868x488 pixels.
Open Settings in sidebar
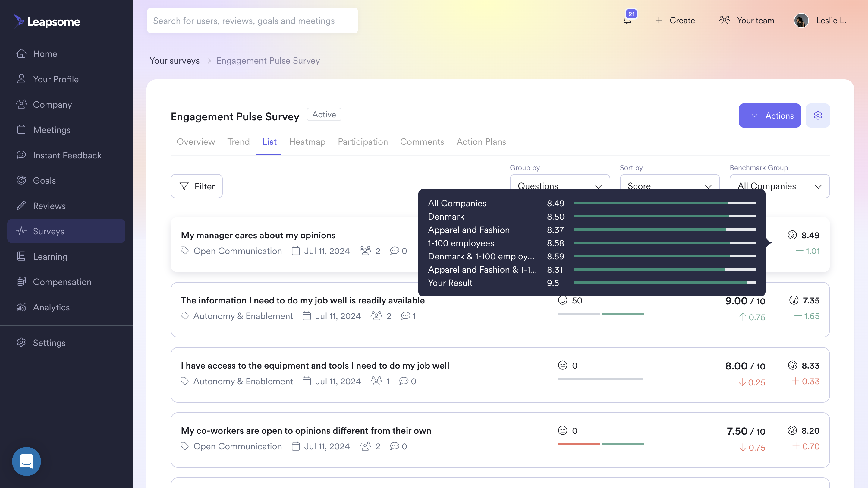pyautogui.click(x=66, y=342)
